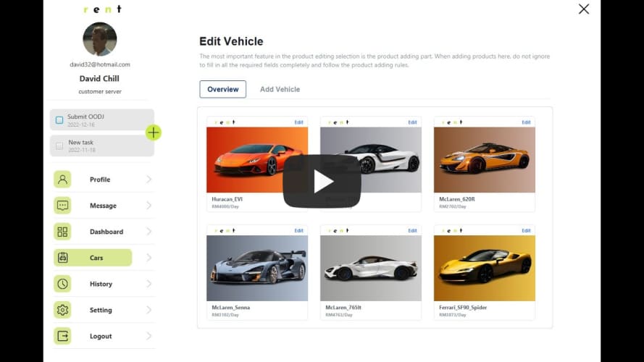The width and height of the screenshot is (644, 362).
Task: Check the Submit OODJ task checkbox
Action: [59, 120]
